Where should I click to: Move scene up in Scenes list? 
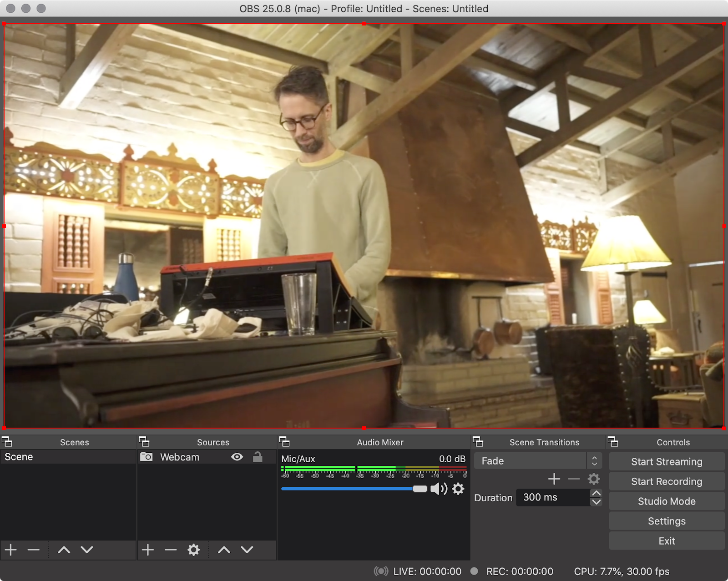[x=64, y=550]
